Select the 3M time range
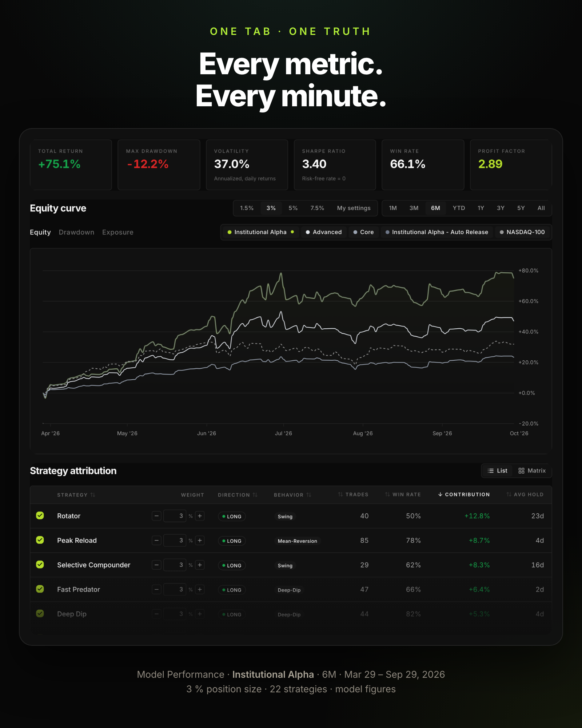 (414, 208)
